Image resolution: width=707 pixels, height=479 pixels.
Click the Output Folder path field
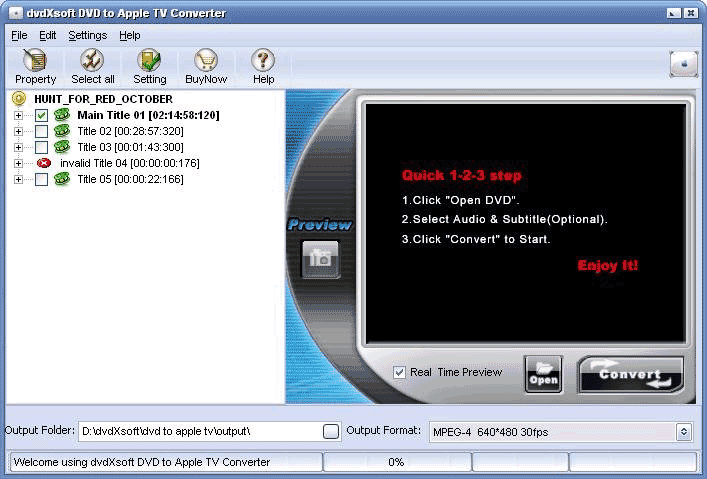(198, 431)
